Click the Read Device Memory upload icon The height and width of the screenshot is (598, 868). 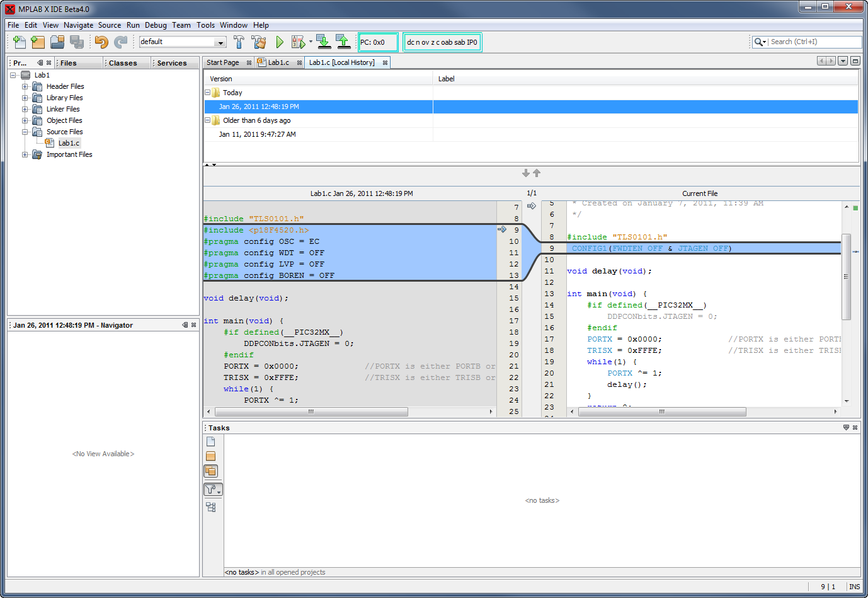343,42
